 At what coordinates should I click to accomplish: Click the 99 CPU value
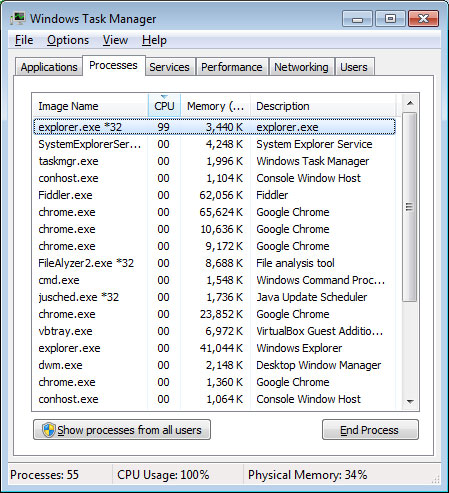tap(163, 127)
